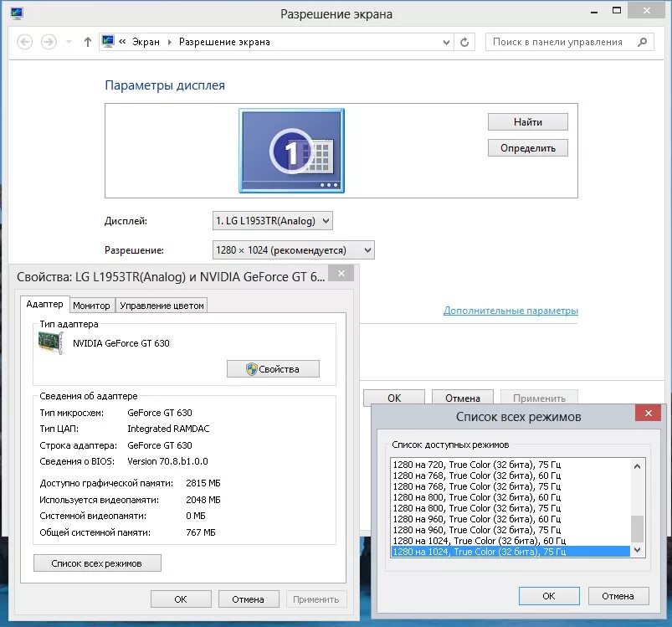Viewport: 672px width, 627px height.
Task: Click the Определить button
Action: pyautogui.click(x=528, y=148)
